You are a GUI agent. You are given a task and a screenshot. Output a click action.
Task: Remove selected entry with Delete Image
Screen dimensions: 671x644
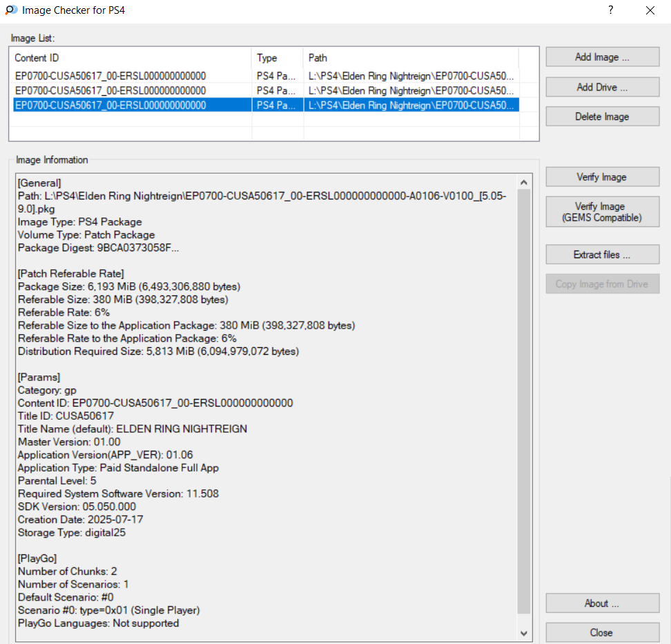tap(602, 117)
